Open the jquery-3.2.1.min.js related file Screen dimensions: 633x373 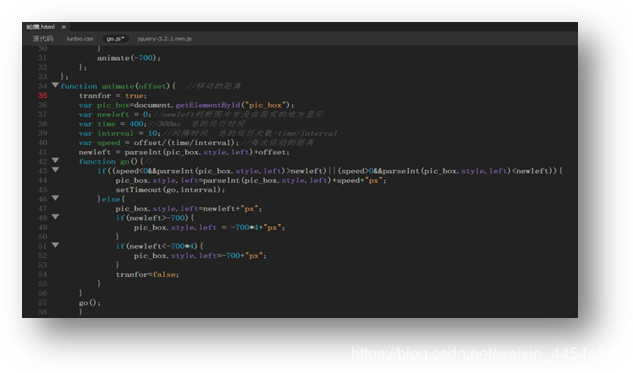point(165,39)
